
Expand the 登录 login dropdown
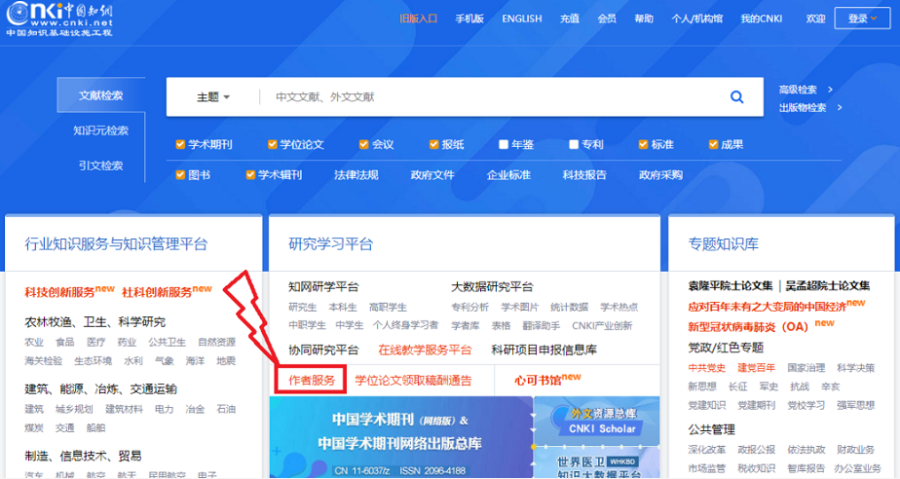click(x=862, y=18)
